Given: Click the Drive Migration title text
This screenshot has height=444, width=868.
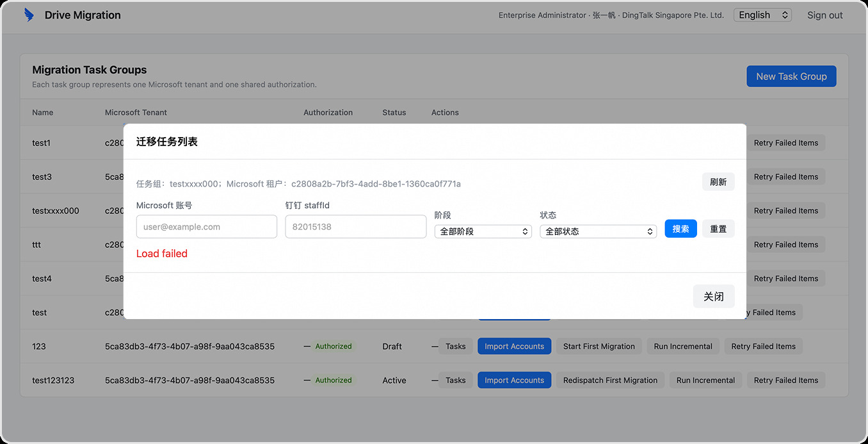Looking at the screenshot, I should point(83,15).
